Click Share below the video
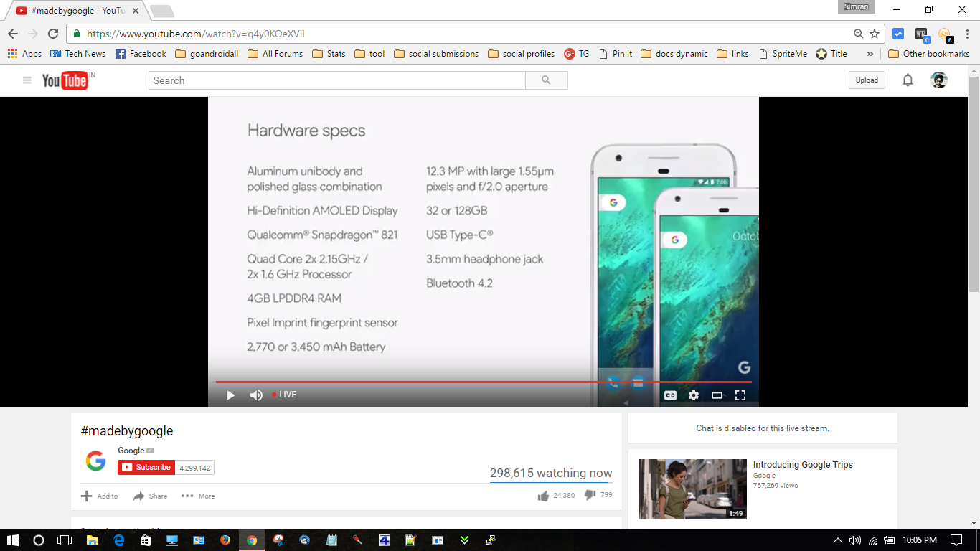 pyautogui.click(x=150, y=496)
